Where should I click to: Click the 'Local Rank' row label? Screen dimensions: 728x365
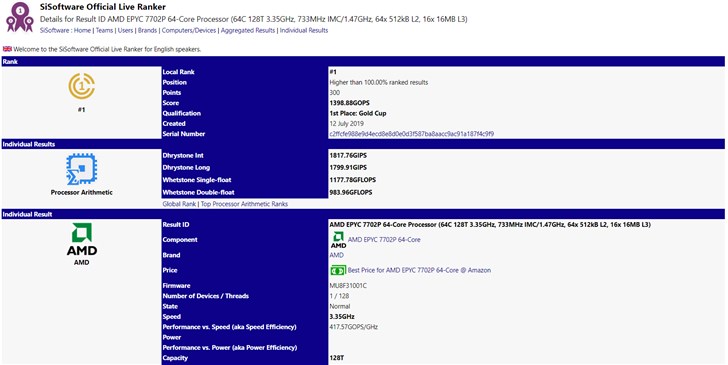179,72
